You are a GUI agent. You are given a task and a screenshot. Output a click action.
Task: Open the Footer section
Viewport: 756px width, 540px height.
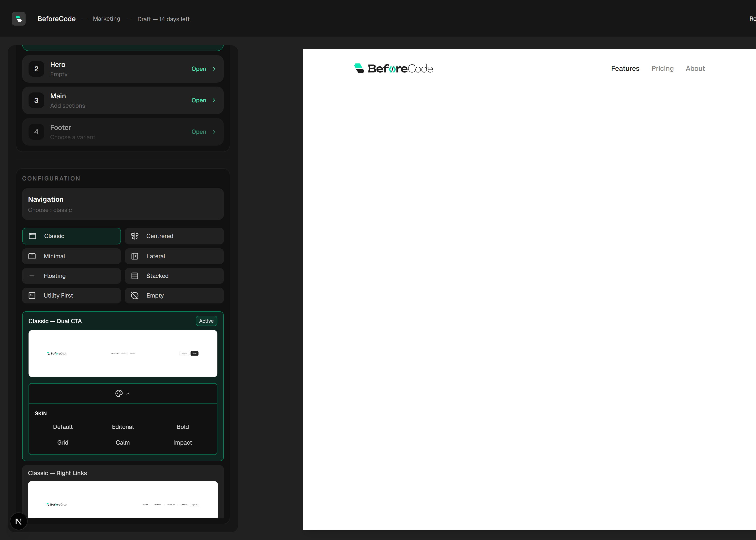point(199,132)
